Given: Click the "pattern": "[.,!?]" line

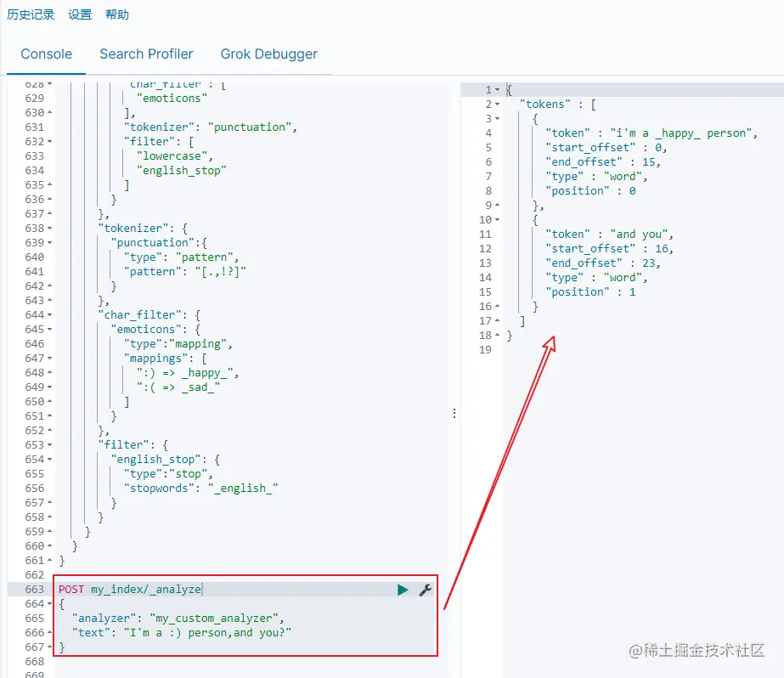Looking at the screenshot, I should (x=185, y=272).
